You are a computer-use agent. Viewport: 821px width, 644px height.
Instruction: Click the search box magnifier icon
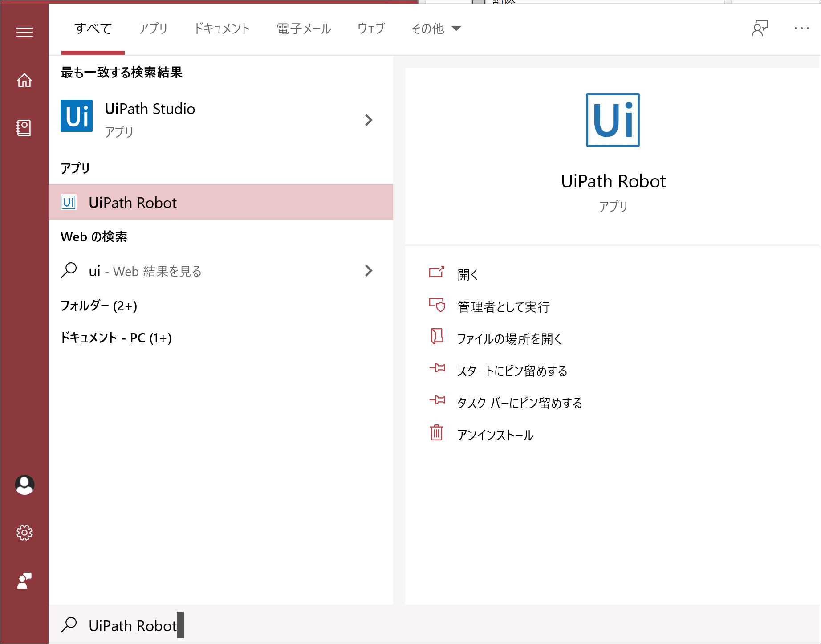point(69,625)
